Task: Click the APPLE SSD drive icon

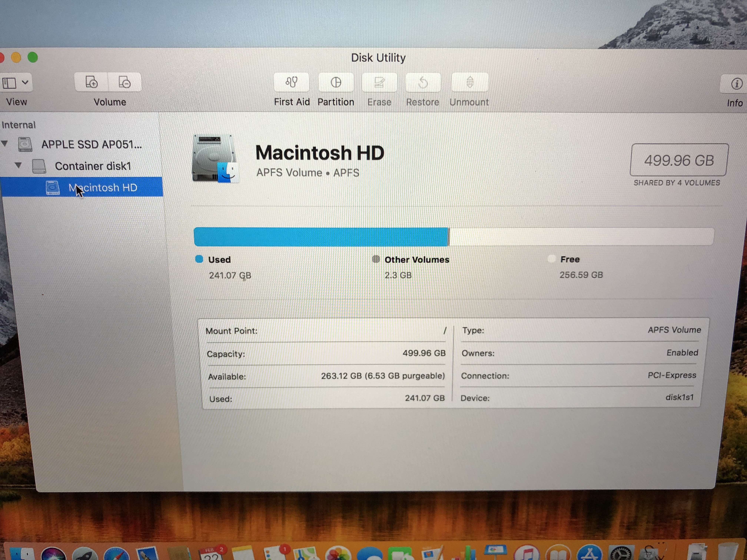Action: pos(25,144)
